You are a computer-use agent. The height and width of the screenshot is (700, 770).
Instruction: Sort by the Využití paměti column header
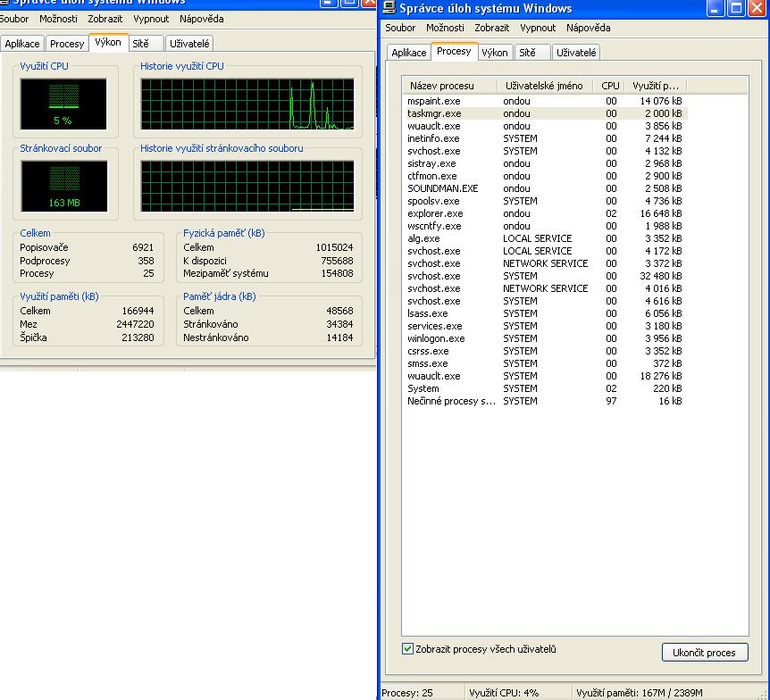[x=656, y=86]
